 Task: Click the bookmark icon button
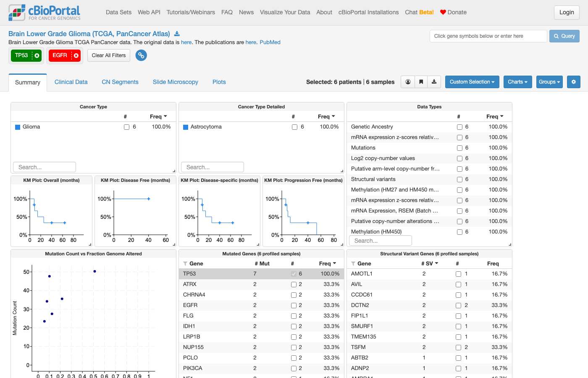pyautogui.click(x=421, y=82)
